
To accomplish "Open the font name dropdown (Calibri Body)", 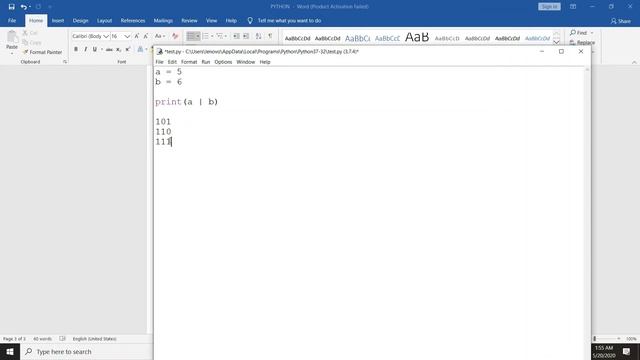I will pyautogui.click(x=106, y=36).
